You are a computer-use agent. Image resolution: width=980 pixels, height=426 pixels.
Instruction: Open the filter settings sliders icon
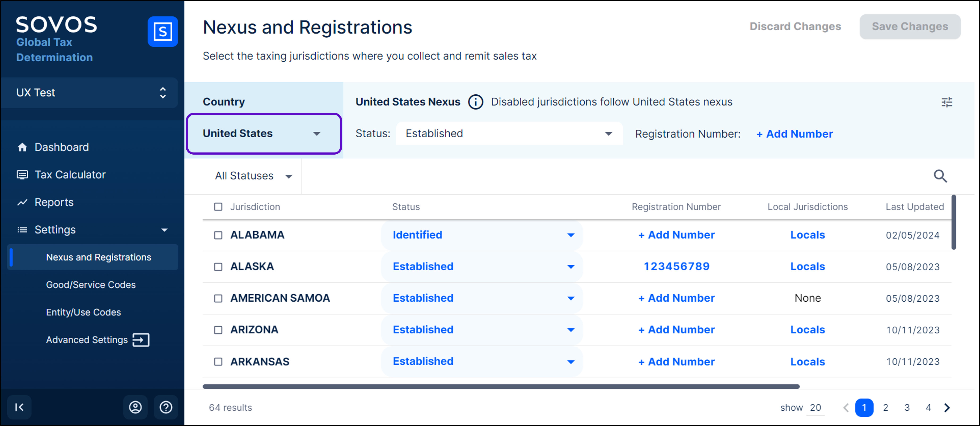[946, 102]
